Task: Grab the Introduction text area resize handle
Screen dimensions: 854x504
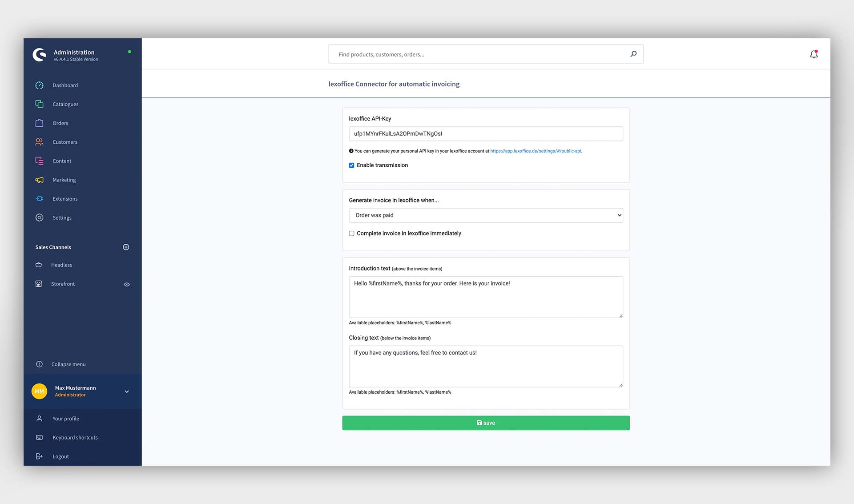Action: coord(620,315)
